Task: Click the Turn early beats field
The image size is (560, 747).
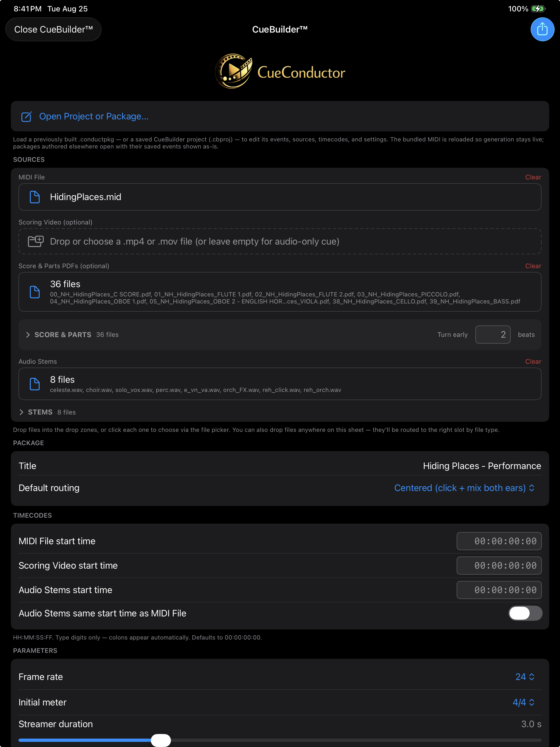Action: pos(492,335)
